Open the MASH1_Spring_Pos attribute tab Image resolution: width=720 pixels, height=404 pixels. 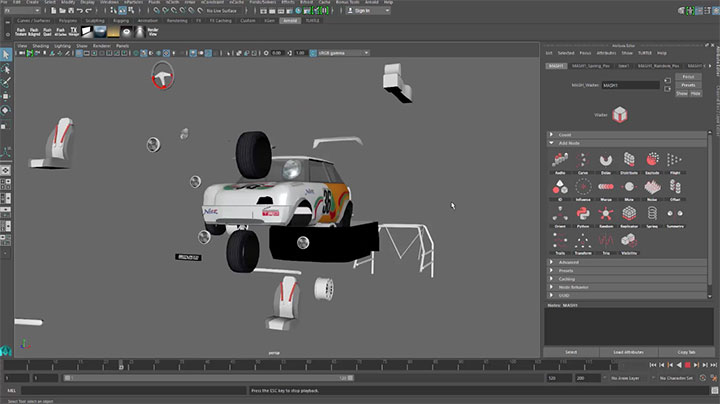591,66
